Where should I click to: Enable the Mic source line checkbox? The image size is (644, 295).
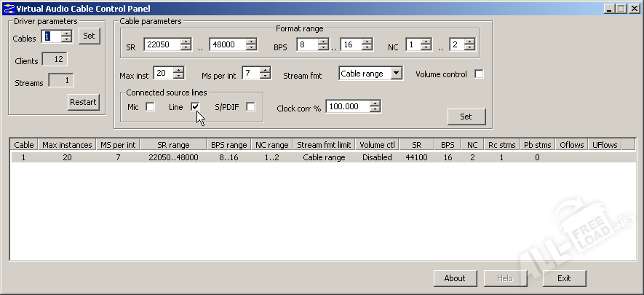click(x=151, y=107)
